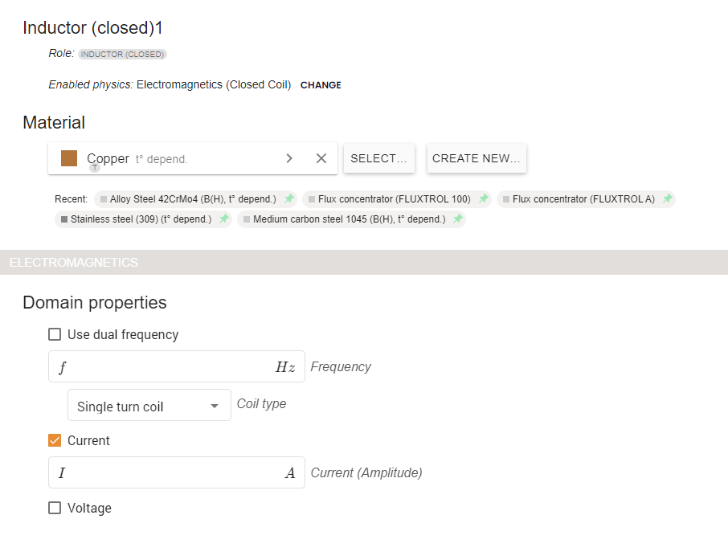Click the Copper color swatch
The height and width of the screenshot is (560, 728).
pos(69,158)
